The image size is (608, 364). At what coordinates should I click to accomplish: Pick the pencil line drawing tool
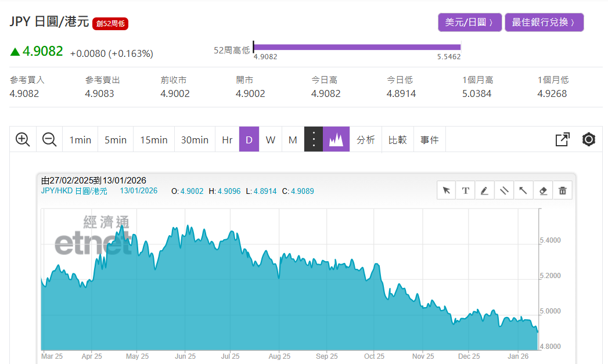pos(485,190)
